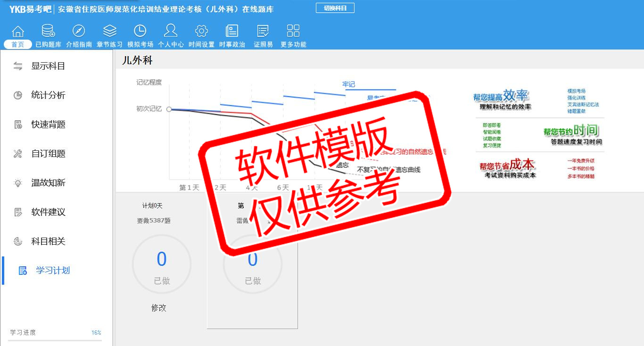Open 温故知新 in the sidebar
This screenshot has height=346, width=644.
coord(48,183)
